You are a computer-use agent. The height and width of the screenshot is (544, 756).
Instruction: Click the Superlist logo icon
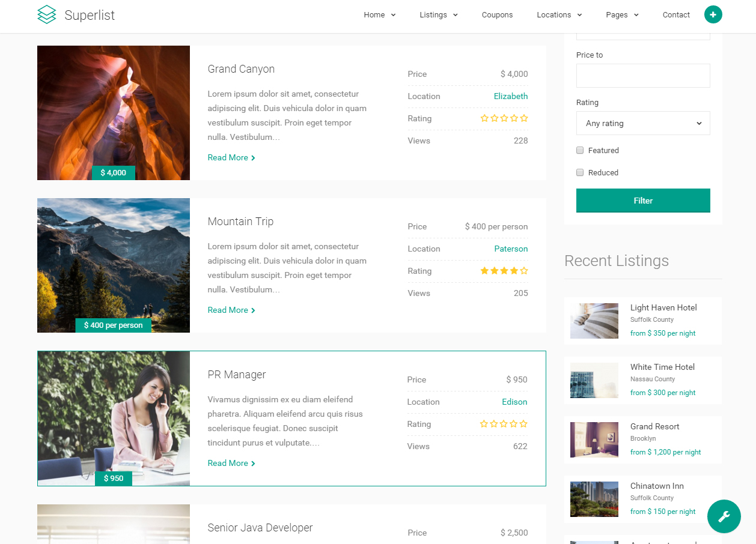[46, 15]
